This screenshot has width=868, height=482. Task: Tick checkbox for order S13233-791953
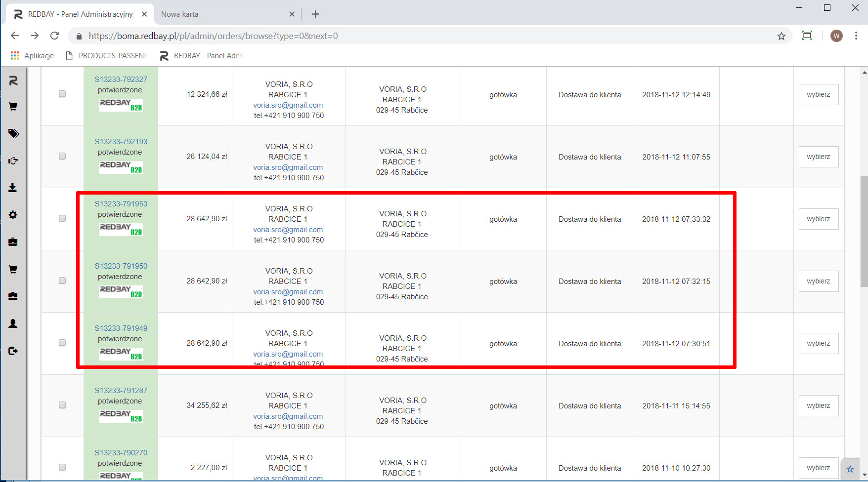point(62,218)
